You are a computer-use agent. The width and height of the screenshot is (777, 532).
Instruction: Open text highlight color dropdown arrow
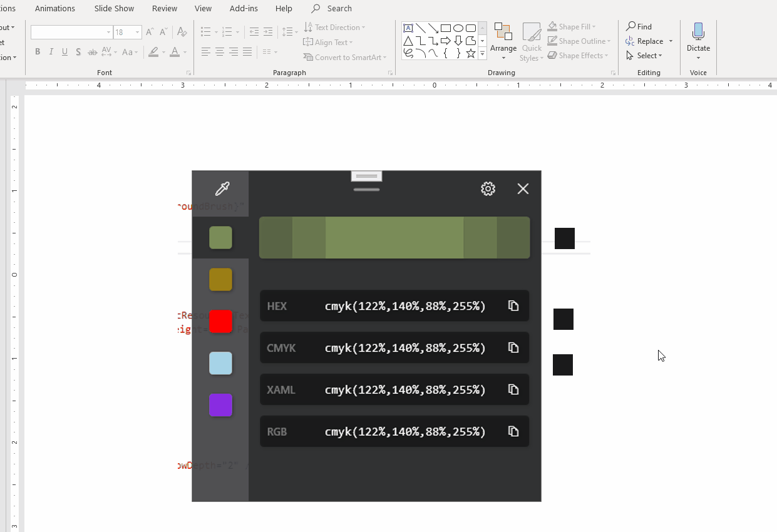point(163,52)
